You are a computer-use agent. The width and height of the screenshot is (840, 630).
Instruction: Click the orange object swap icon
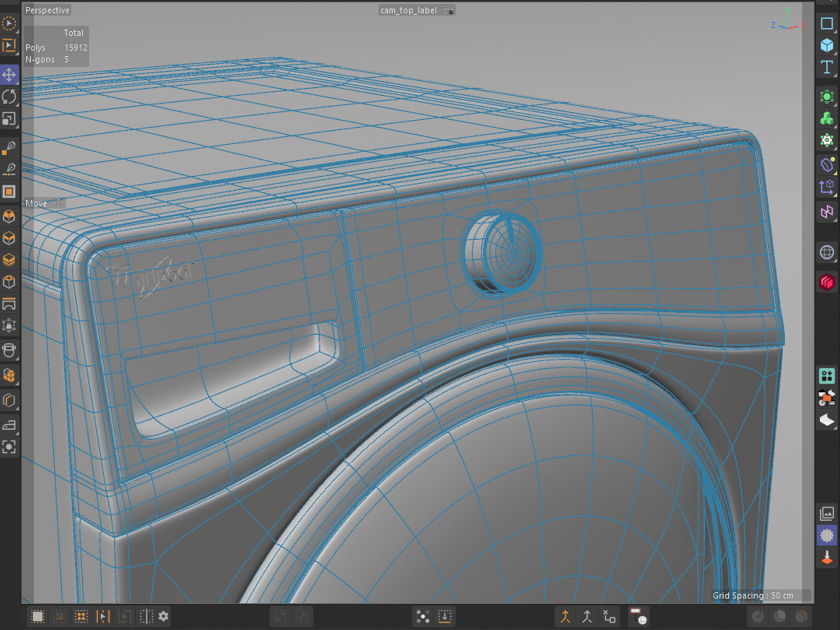coord(827,398)
